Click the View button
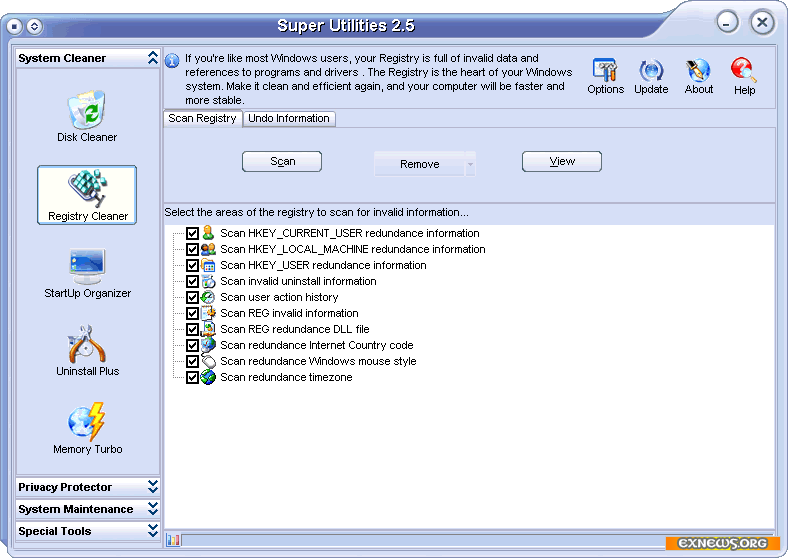 tap(562, 161)
